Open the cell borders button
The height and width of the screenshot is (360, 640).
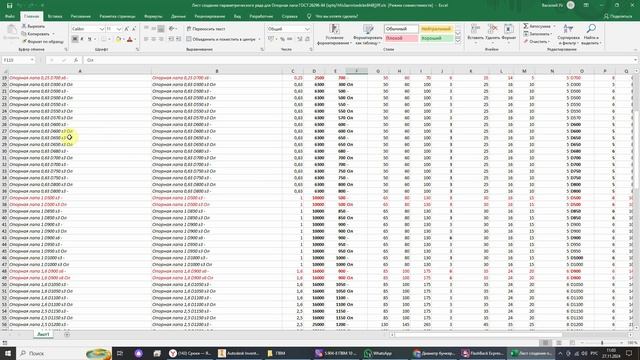pyautogui.click(x=104, y=39)
